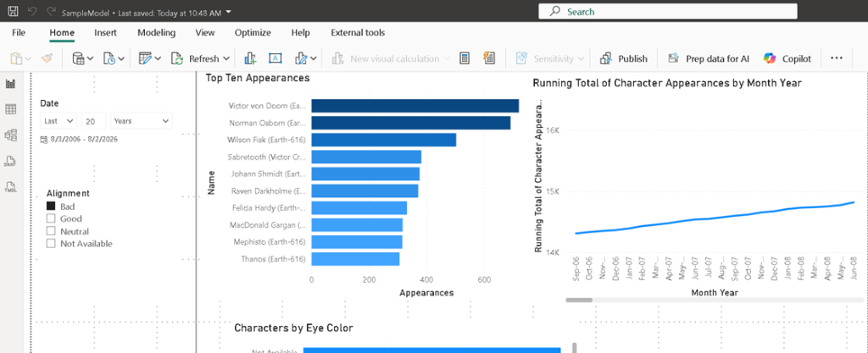
Task: Click the Characters by Eye Color title
Action: tap(293, 328)
